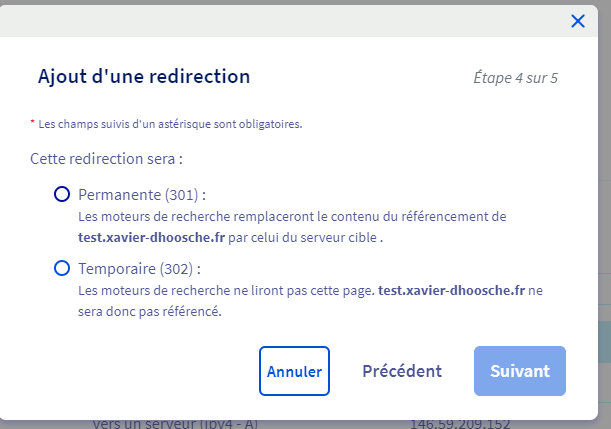Screen dimensions: 611x429
Task: Close the redirection dialog with the X
Action: pyautogui.click(x=577, y=21)
